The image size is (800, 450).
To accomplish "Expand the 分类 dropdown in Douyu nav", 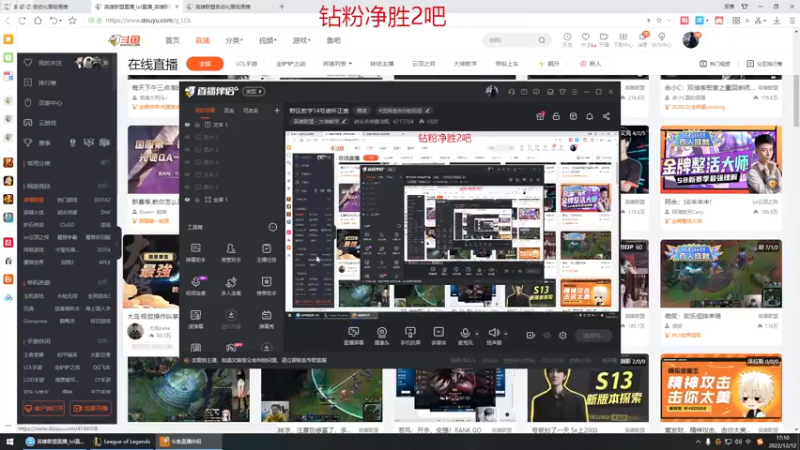I will [234, 40].
